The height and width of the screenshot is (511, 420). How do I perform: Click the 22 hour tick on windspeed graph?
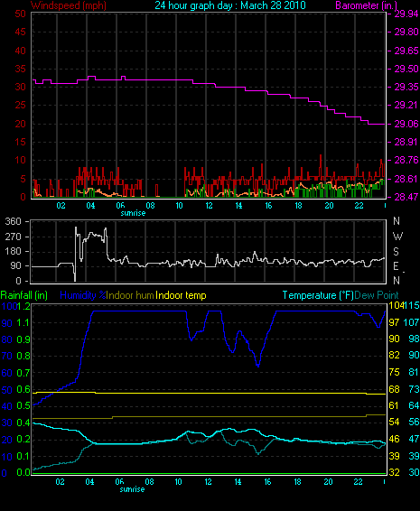(x=359, y=206)
